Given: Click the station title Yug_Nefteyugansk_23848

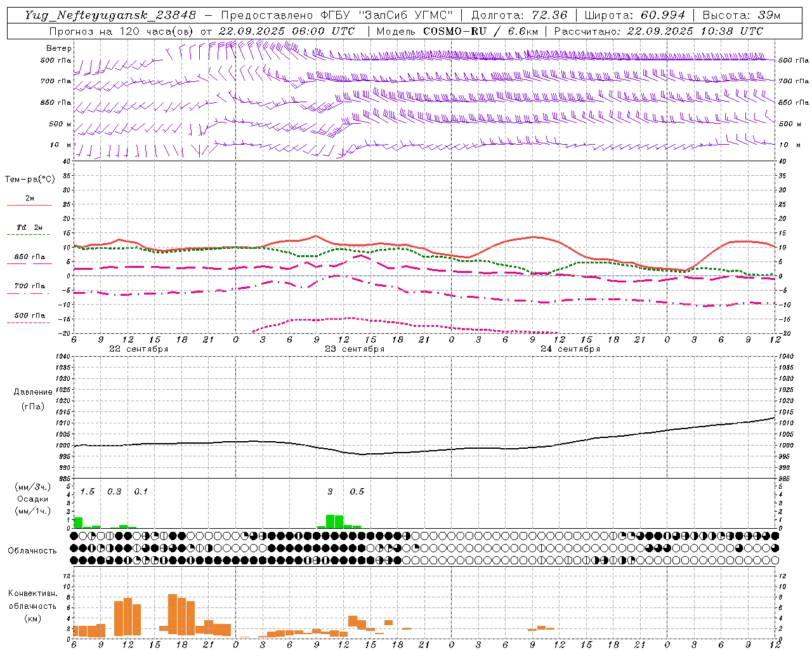Looking at the screenshot, I should (x=110, y=15).
